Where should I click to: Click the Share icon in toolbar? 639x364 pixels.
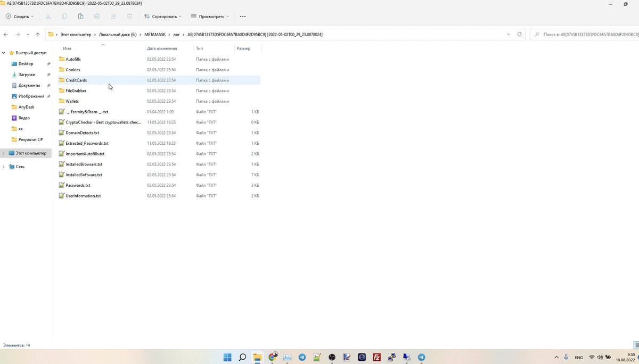113,16
